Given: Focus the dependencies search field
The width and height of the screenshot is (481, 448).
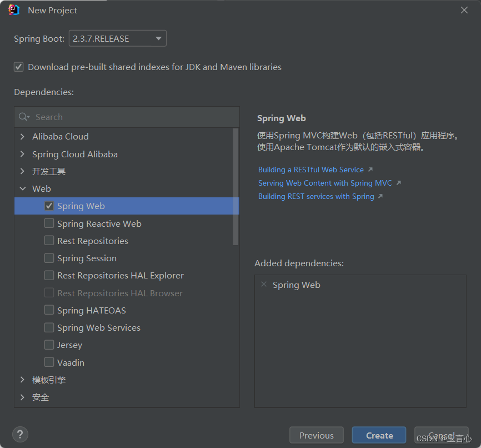Looking at the screenshot, I should [x=133, y=117].
